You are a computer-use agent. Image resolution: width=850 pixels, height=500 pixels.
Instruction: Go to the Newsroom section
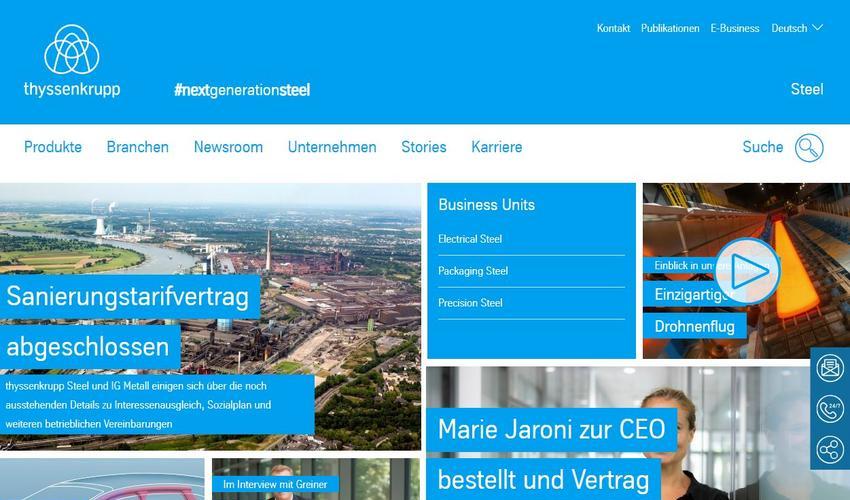(x=228, y=147)
